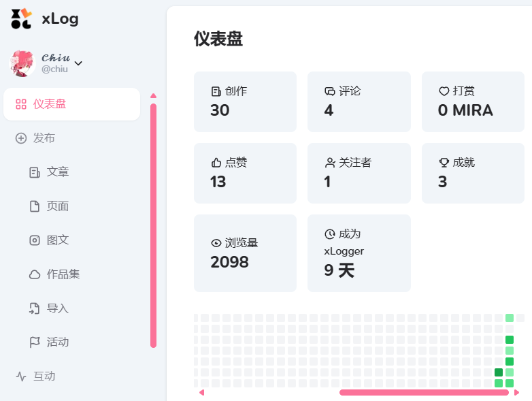Image resolution: width=532 pixels, height=401 pixels.
Task: Click the 互动 activity pulse icon
Action: pyautogui.click(x=21, y=376)
